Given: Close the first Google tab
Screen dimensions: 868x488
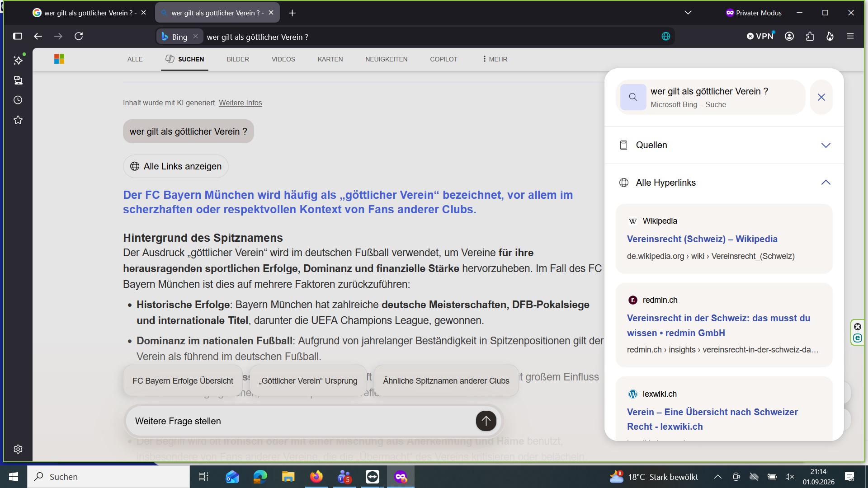Looking at the screenshot, I should click(144, 13).
